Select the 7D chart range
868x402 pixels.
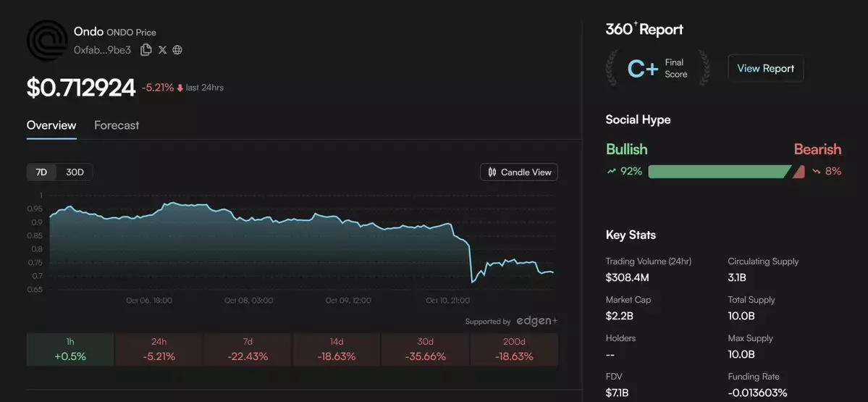point(41,172)
